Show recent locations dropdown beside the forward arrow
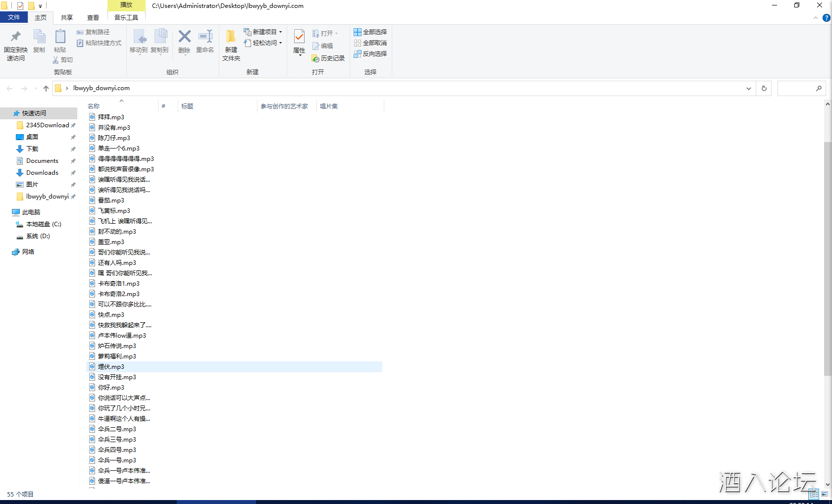Screen dimensions: 832x504 [36, 89]
